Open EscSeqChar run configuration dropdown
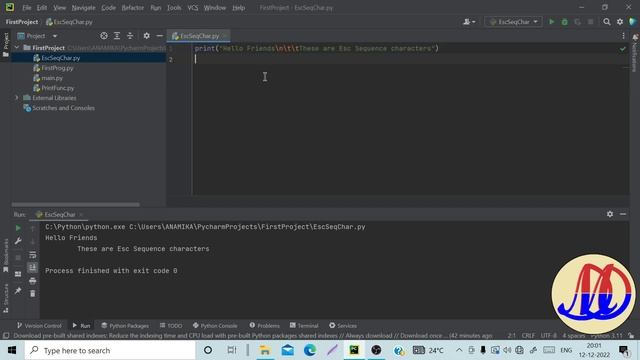 tap(513, 22)
